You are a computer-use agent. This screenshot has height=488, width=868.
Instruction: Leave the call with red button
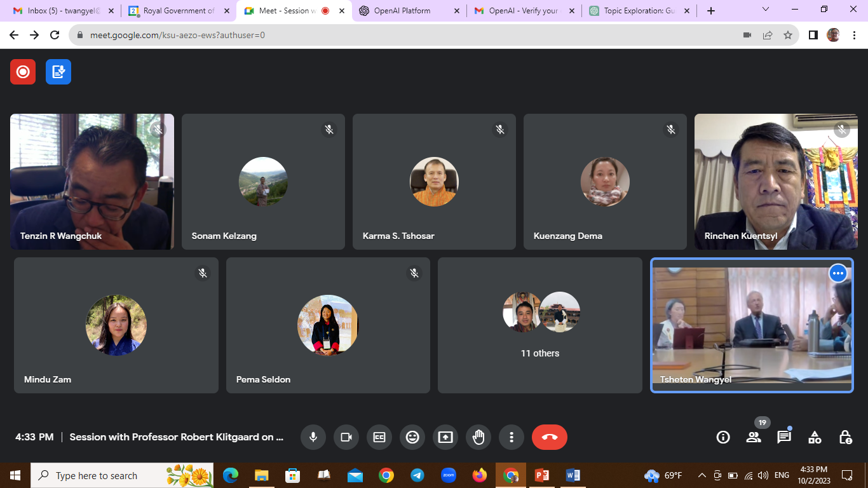click(550, 437)
